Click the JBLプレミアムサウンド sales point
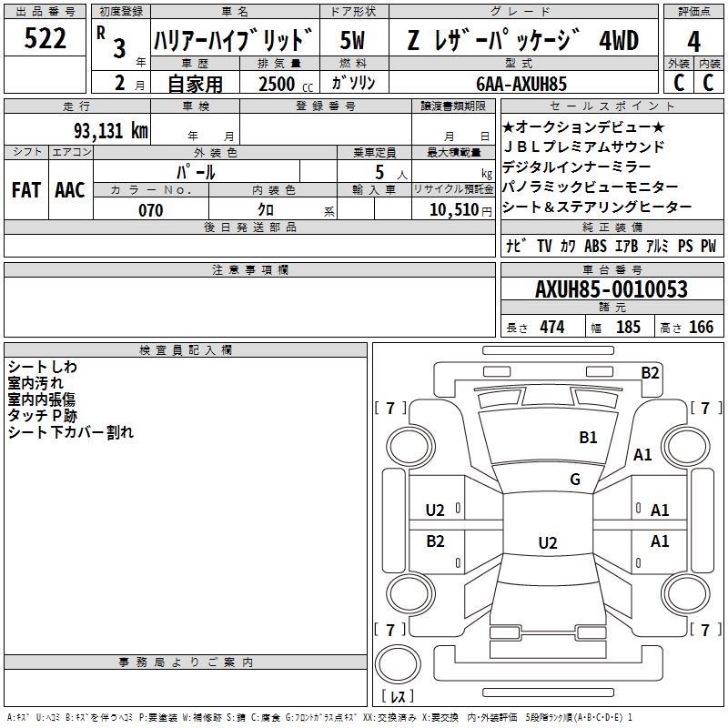 [584, 147]
